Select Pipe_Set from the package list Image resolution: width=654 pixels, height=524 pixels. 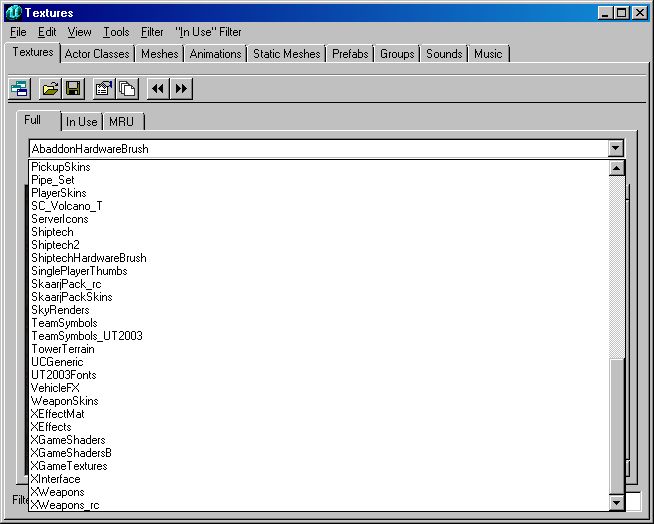[x=319, y=180]
